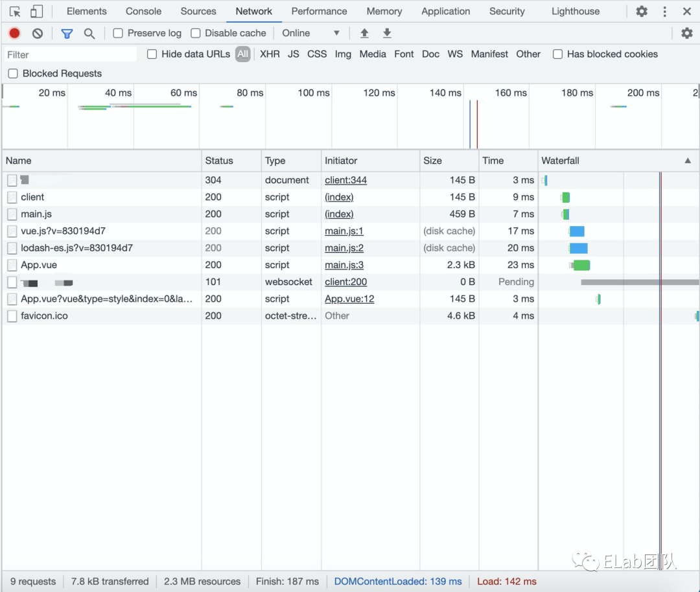700x592 pixels.
Task: Open Network panel settings gear
Action: pos(686,33)
